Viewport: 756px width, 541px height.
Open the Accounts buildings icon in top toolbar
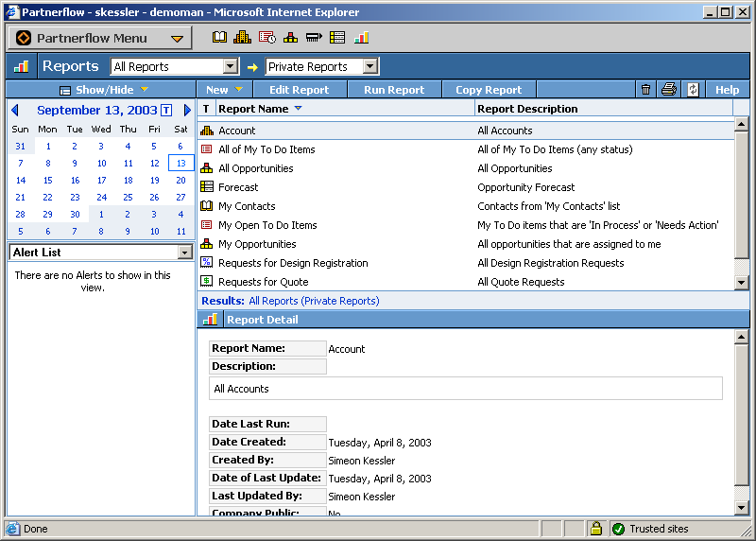click(x=242, y=37)
